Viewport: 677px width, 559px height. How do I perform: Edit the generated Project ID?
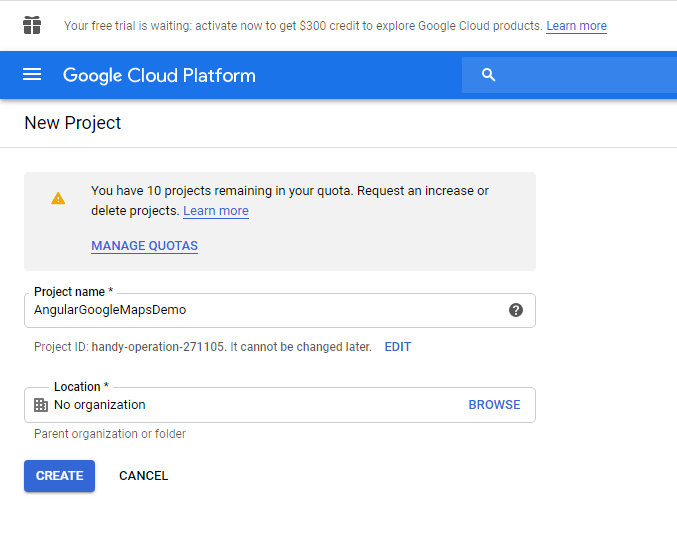(397, 347)
